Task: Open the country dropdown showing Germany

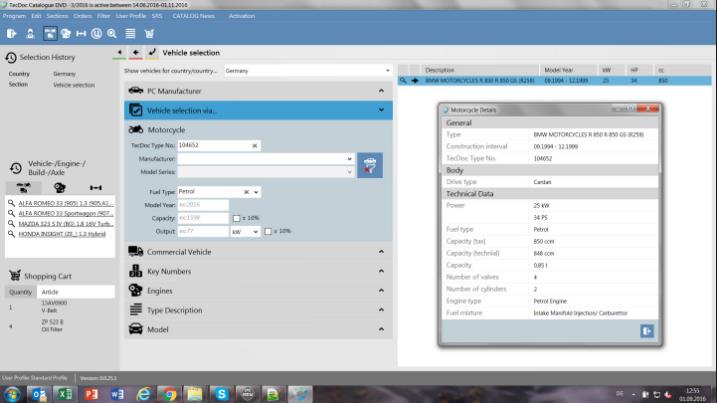Action: [x=387, y=71]
